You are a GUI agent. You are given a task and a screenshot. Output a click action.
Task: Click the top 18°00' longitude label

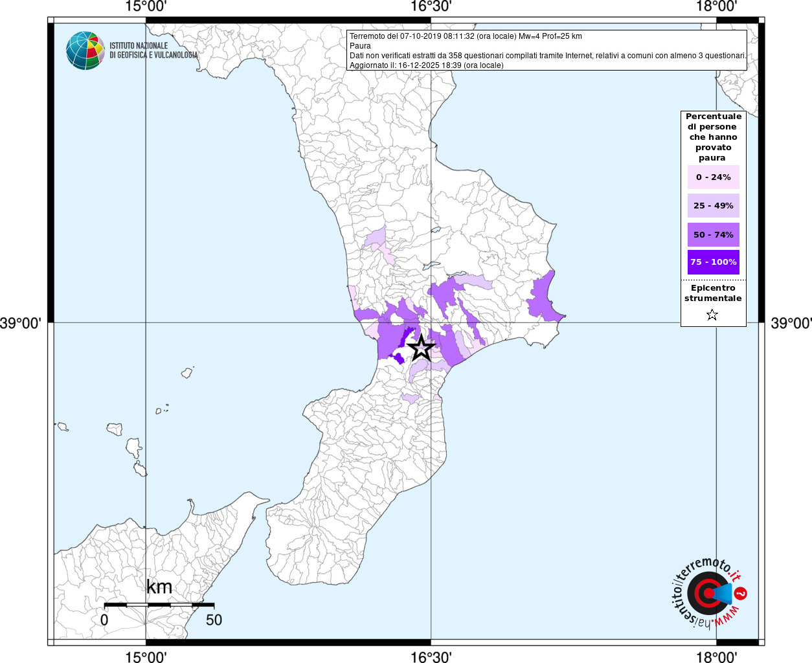pyautogui.click(x=716, y=7)
